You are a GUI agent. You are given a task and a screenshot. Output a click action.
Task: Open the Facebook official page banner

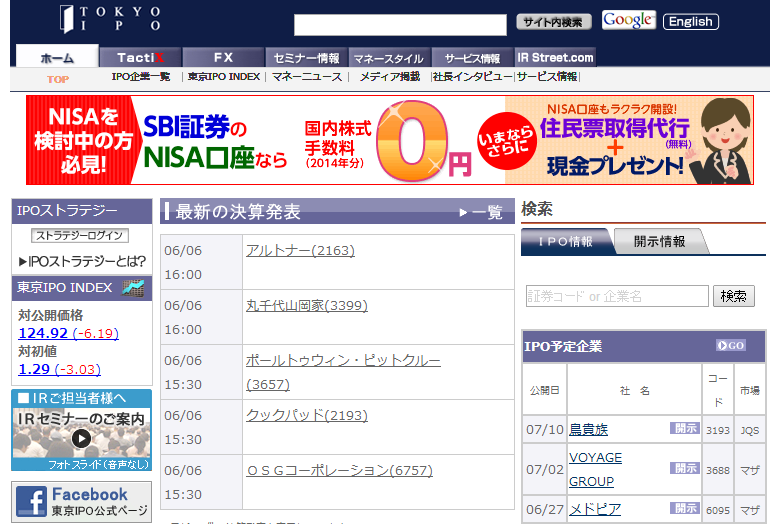81,501
